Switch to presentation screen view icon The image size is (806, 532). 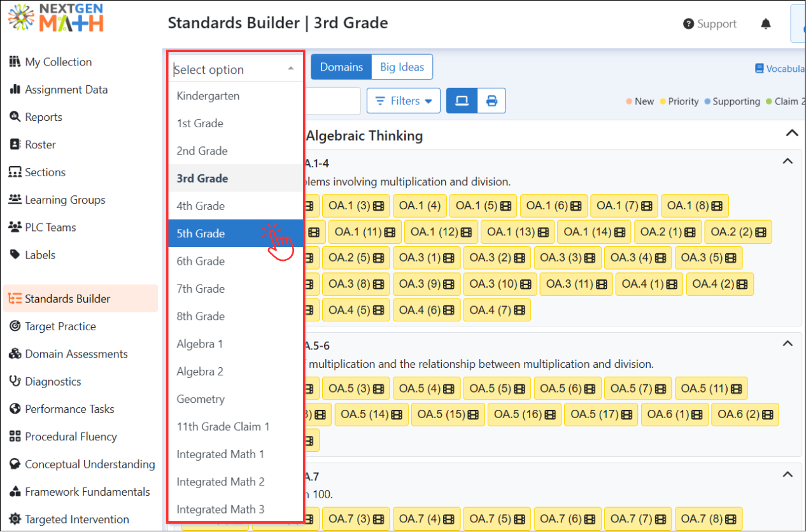(462, 101)
